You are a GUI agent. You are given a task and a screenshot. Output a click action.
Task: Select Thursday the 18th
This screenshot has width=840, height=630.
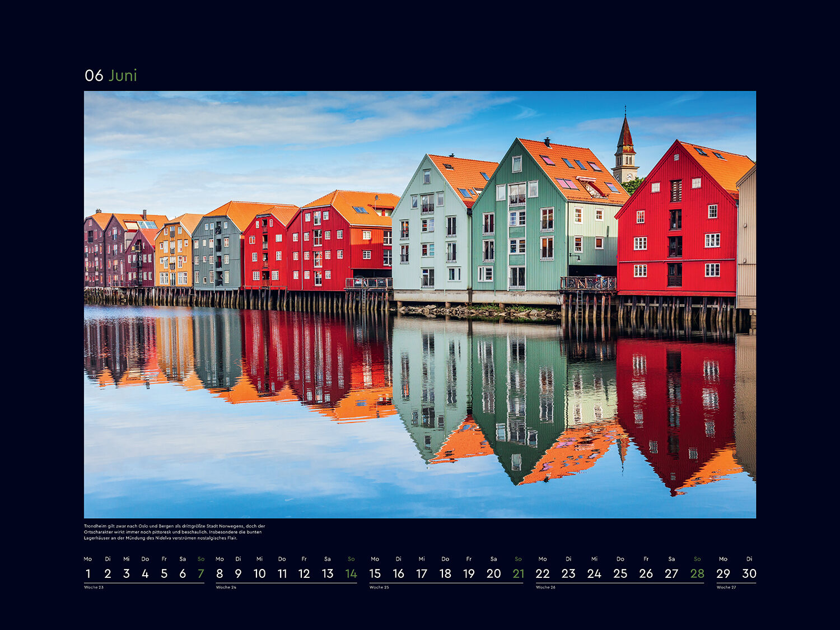(x=445, y=573)
